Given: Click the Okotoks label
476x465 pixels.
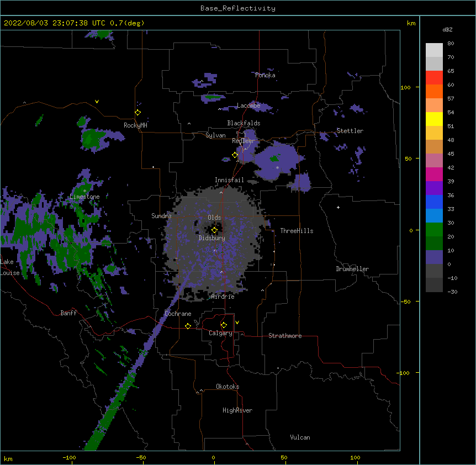Looking at the screenshot, I should click(x=228, y=387).
